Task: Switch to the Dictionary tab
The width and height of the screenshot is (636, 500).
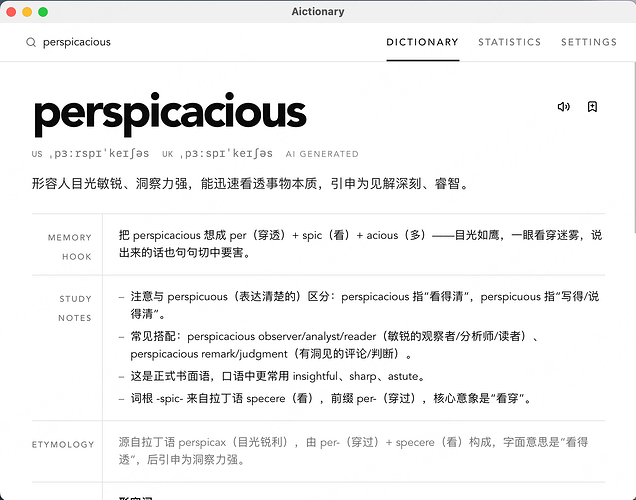Action: (x=422, y=42)
